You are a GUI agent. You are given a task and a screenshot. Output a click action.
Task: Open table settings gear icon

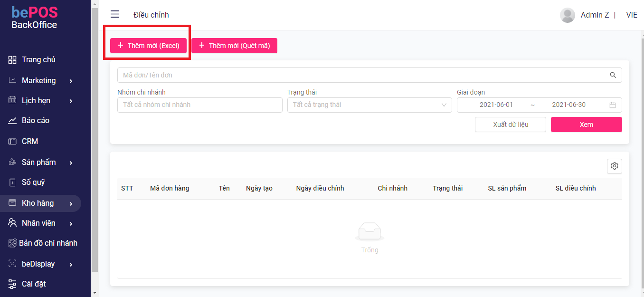(614, 166)
